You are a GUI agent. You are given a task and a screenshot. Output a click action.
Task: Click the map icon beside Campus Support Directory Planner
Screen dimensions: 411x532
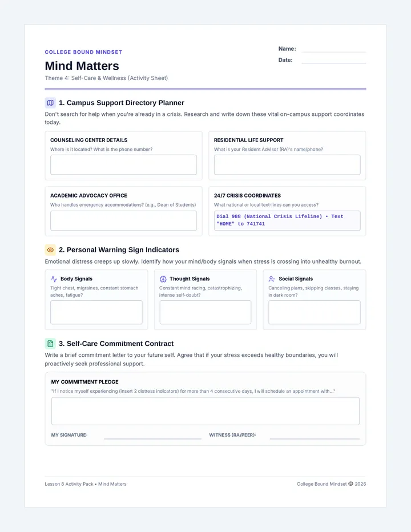coord(50,103)
